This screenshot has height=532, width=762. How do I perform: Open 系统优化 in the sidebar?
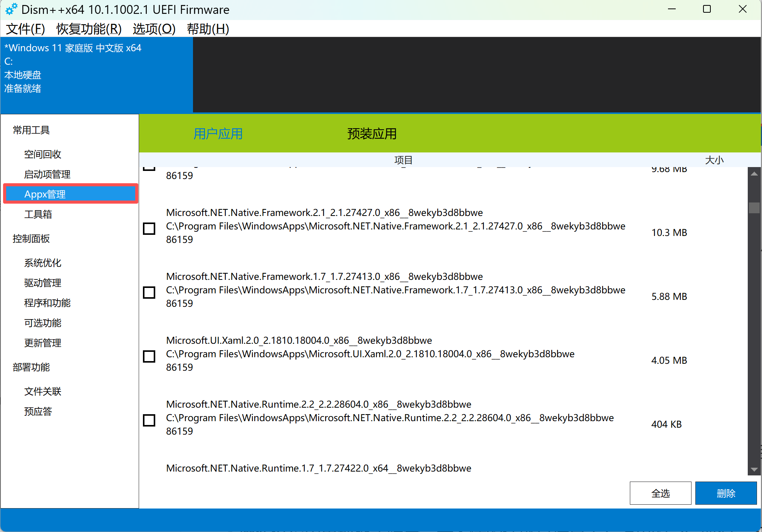pyautogui.click(x=43, y=263)
